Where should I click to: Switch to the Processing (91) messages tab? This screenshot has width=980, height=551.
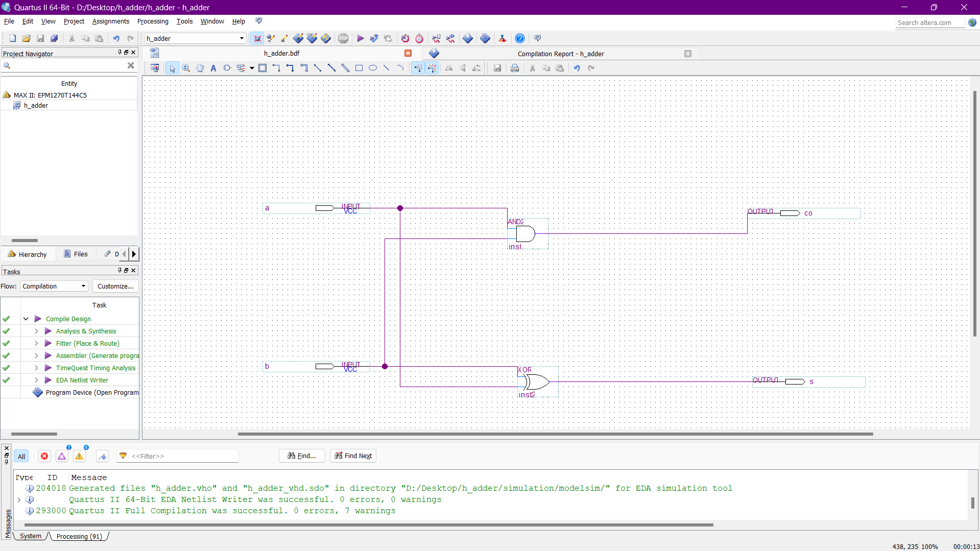[x=79, y=536]
